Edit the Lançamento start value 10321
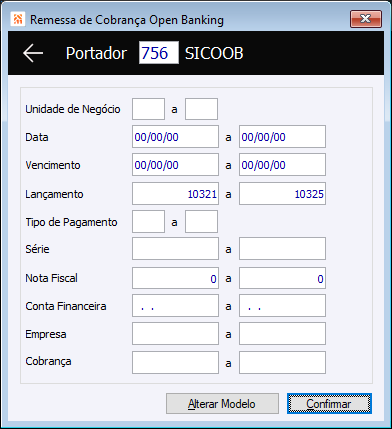 tap(175, 194)
